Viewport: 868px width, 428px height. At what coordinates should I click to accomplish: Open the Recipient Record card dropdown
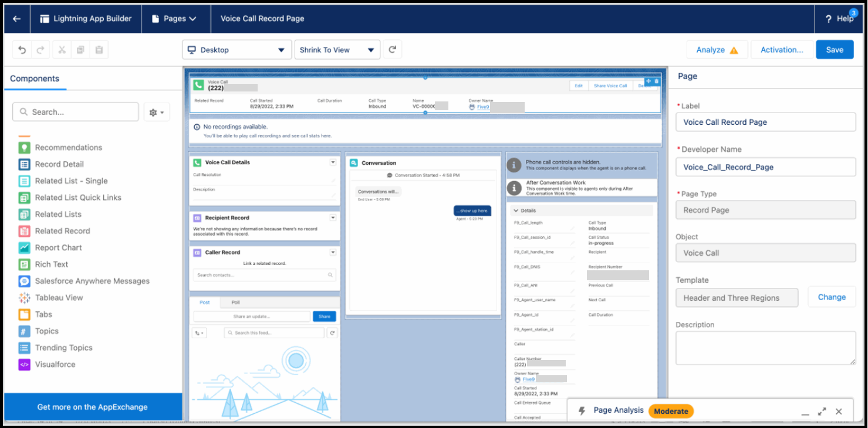333,218
